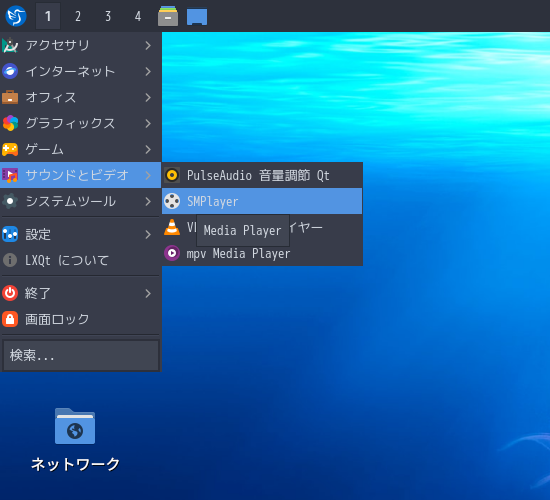Click the PulseAudio volume control icon
Screen dimensions: 550x500
tap(172, 175)
